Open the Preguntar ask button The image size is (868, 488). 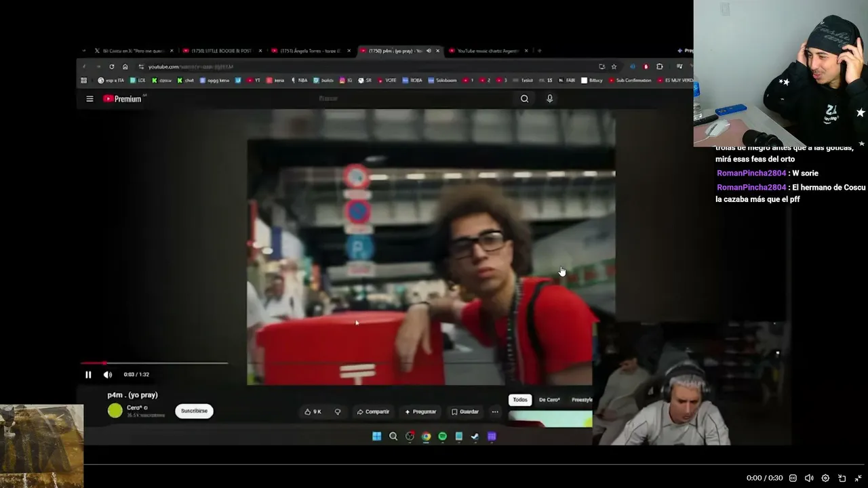420,411
